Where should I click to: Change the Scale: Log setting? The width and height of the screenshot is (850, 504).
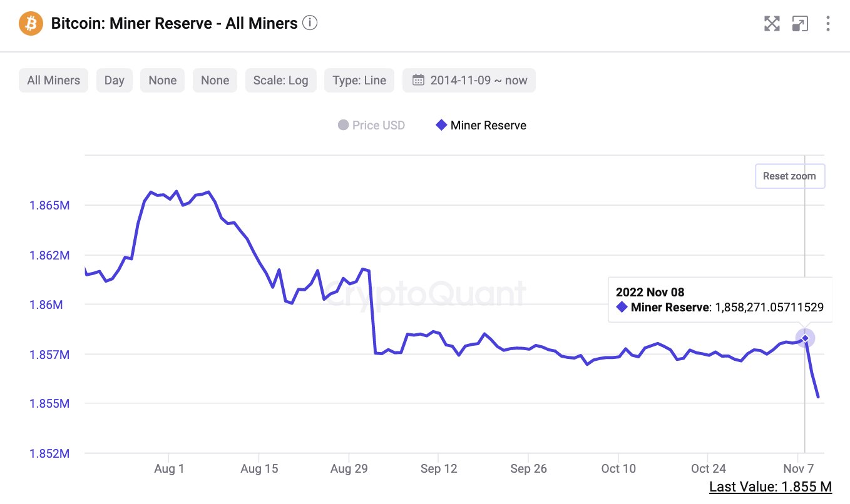pyautogui.click(x=280, y=80)
